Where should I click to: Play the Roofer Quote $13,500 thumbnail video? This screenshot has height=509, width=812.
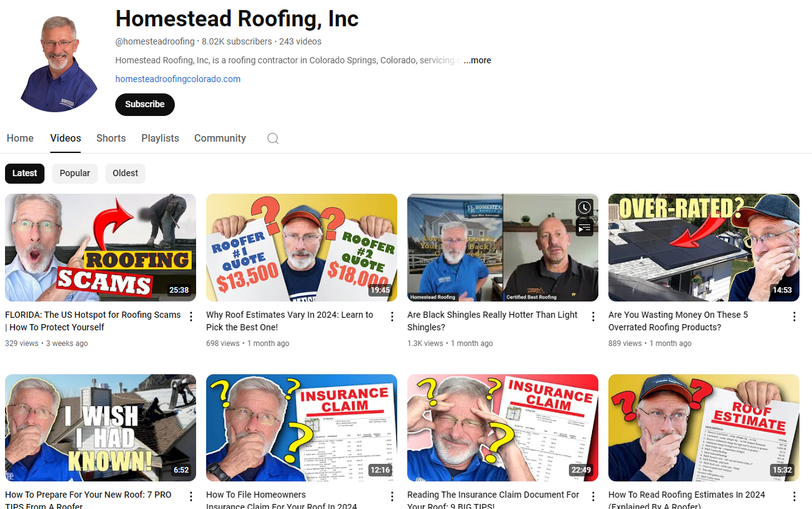click(x=301, y=248)
